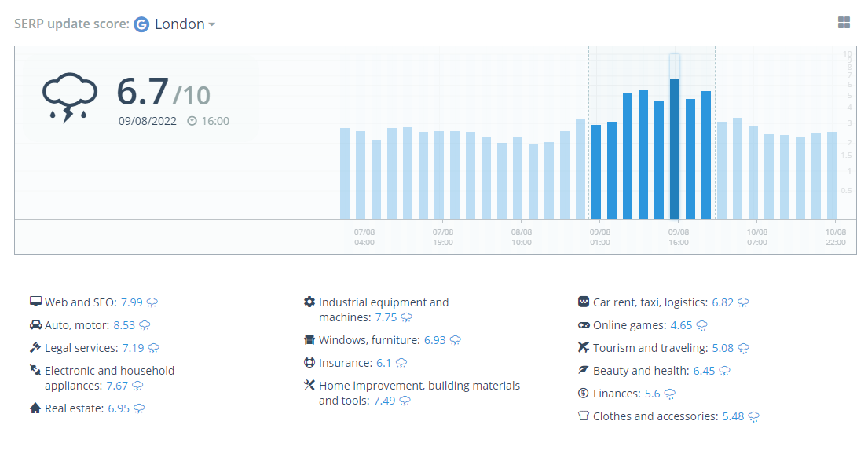Click the gamepad icon for Online games

(584, 325)
